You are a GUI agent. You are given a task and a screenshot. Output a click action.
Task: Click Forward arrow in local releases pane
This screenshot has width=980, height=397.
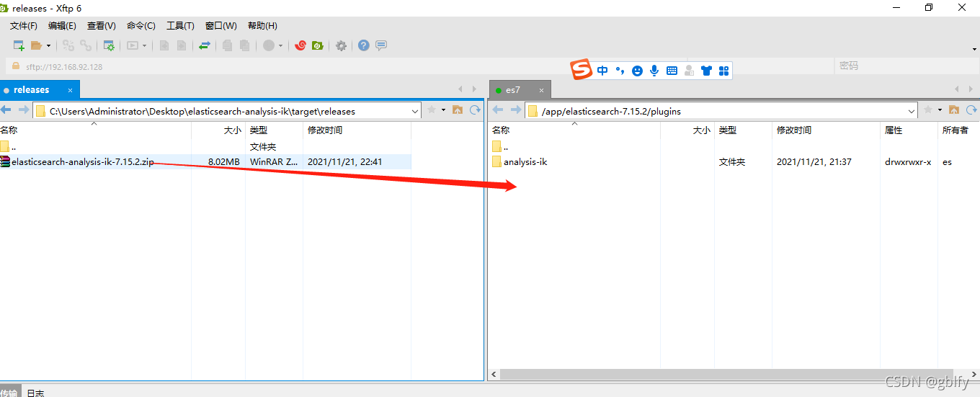(x=23, y=110)
